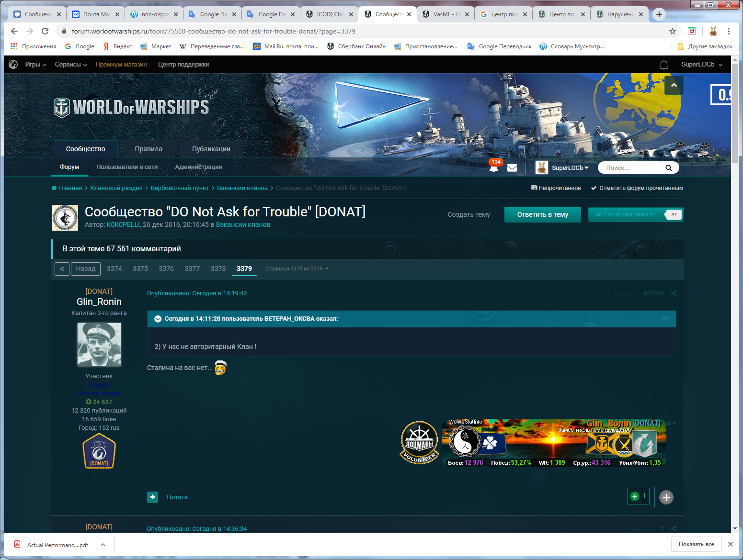Viewport: 743px width, 560px height.
Task: Switch to the Публикации tab
Action: click(211, 149)
